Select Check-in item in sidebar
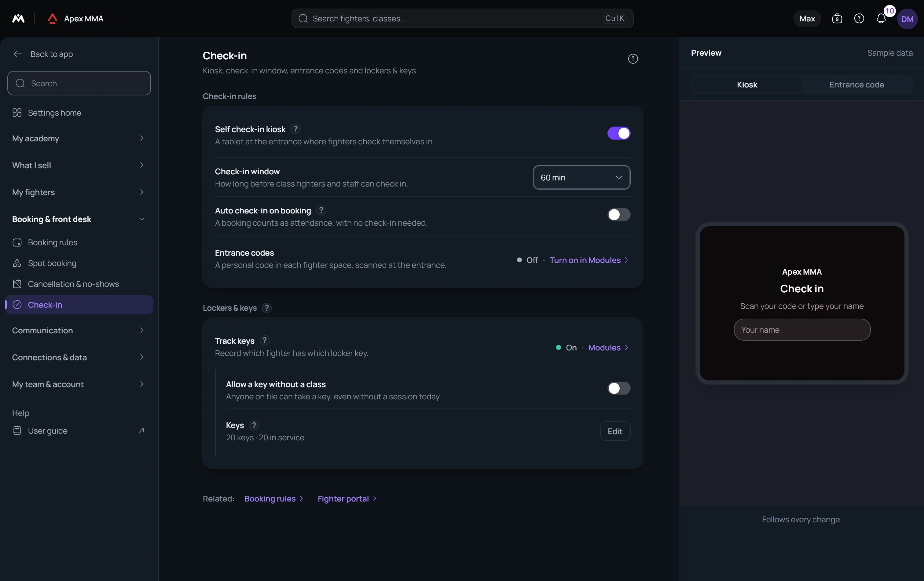 tap(79, 305)
